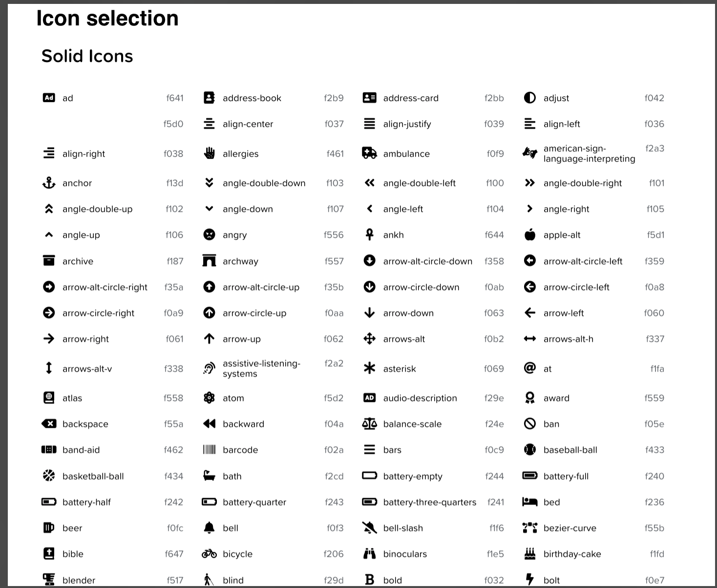Click the Solid Icons heading
717x588 pixels.
tap(87, 56)
